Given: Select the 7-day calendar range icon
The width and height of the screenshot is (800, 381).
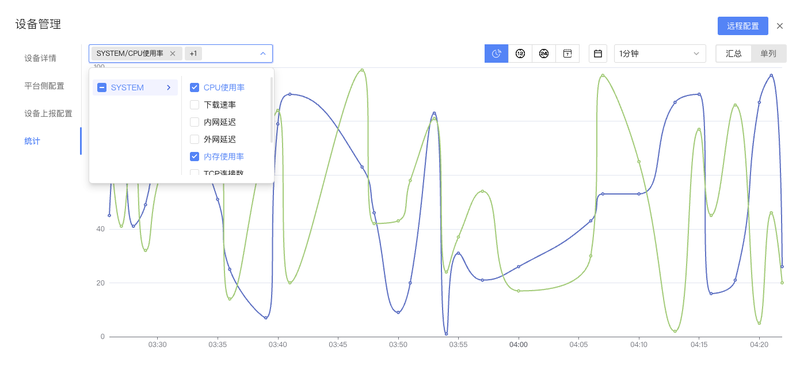Looking at the screenshot, I should pos(567,54).
